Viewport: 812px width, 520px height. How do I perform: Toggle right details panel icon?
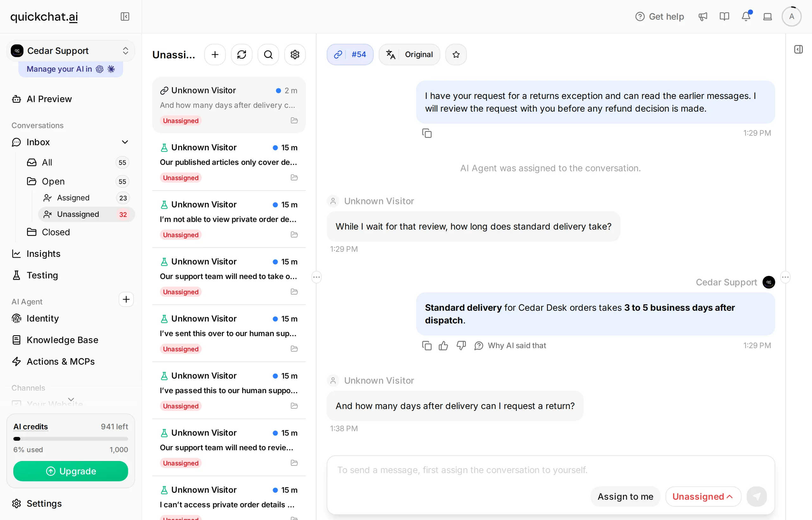[x=798, y=50]
